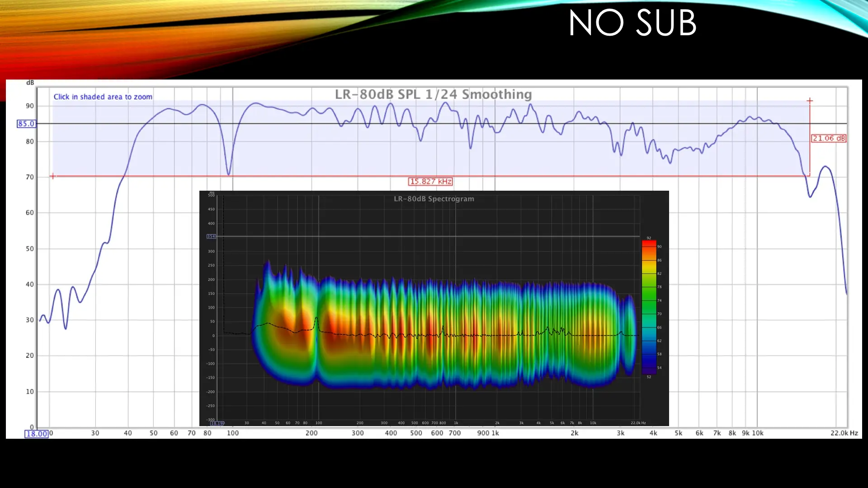868x488 pixels.
Task: Click the 18.19 box at spectrogram bottom-left
Action: 217,423
